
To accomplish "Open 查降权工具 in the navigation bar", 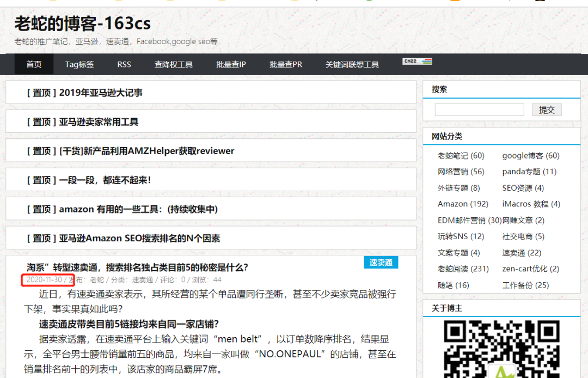I will click(174, 64).
